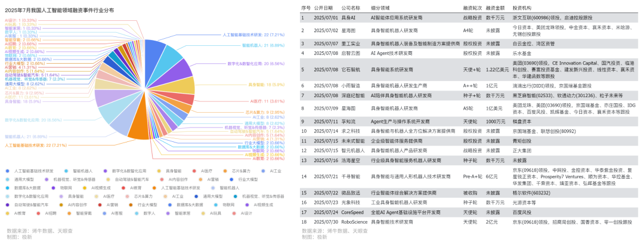Click investor cell 百度风投

tap(522, 212)
